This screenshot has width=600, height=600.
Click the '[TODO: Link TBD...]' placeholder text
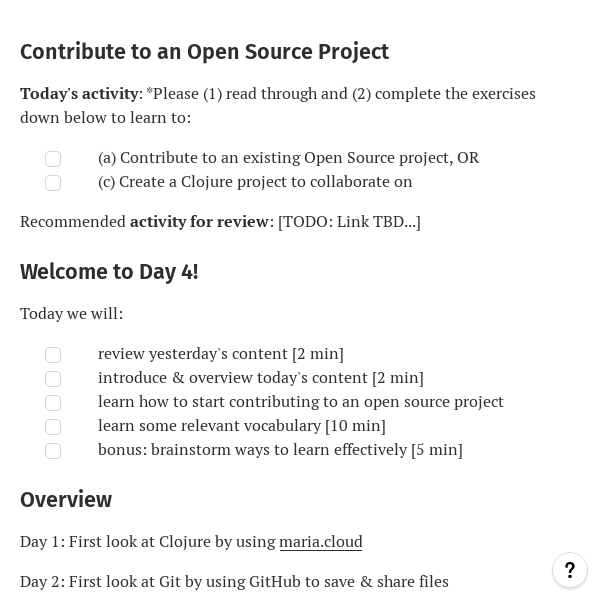tap(349, 221)
